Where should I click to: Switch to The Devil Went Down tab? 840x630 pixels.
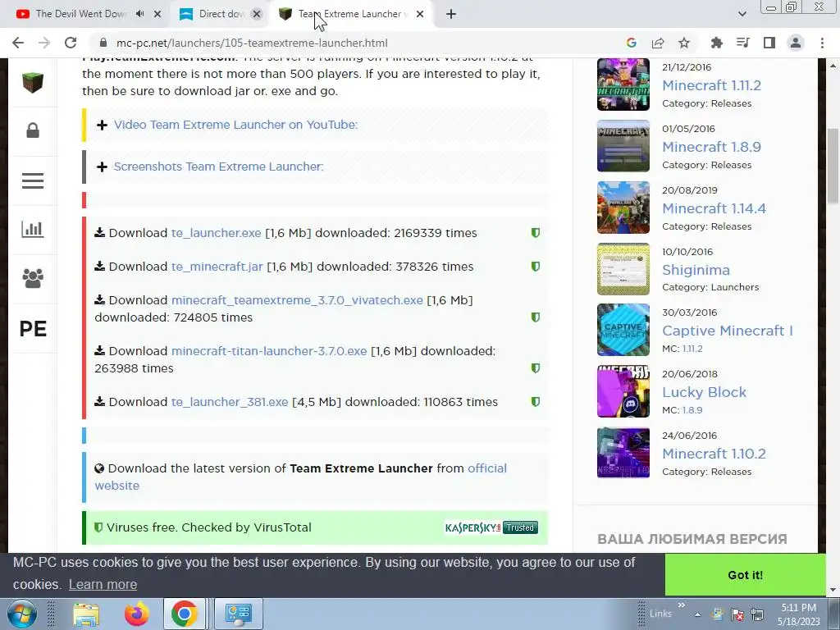pyautogui.click(x=80, y=14)
